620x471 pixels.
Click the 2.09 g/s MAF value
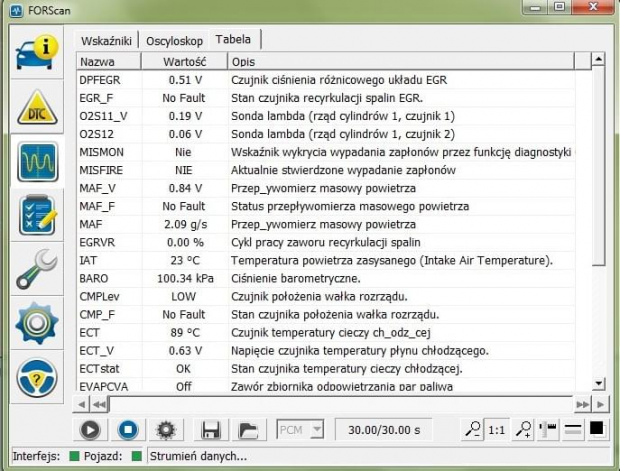pos(185,224)
